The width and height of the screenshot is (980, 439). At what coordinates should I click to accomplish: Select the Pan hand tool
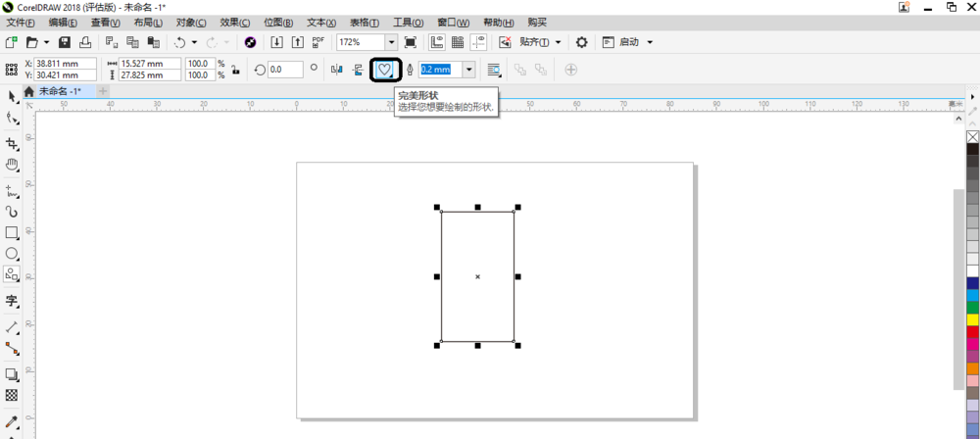[11, 165]
